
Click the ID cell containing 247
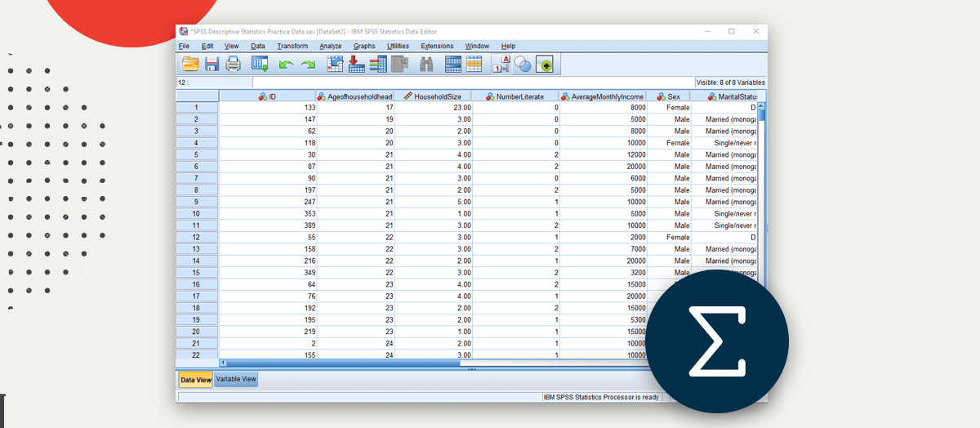tap(267, 202)
